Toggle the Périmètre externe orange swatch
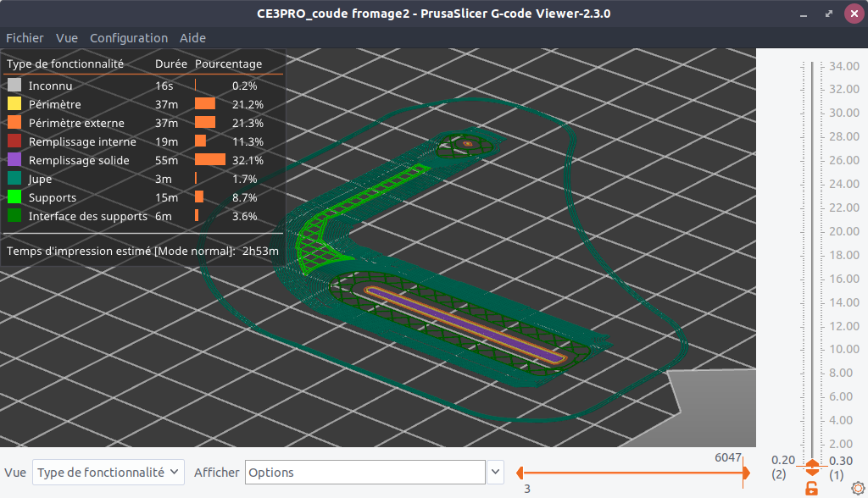Viewport: 868px width, 498px height. point(14,123)
